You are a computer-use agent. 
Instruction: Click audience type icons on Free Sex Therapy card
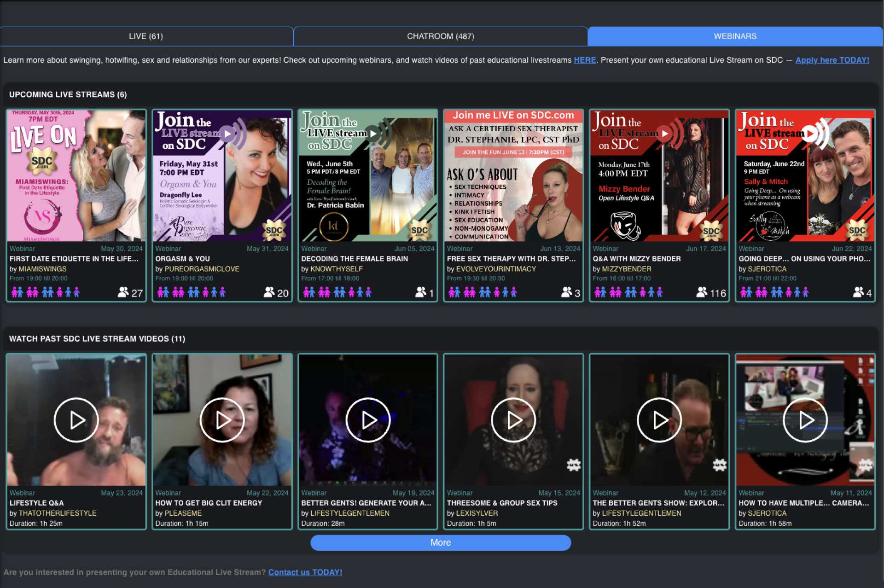point(483,292)
